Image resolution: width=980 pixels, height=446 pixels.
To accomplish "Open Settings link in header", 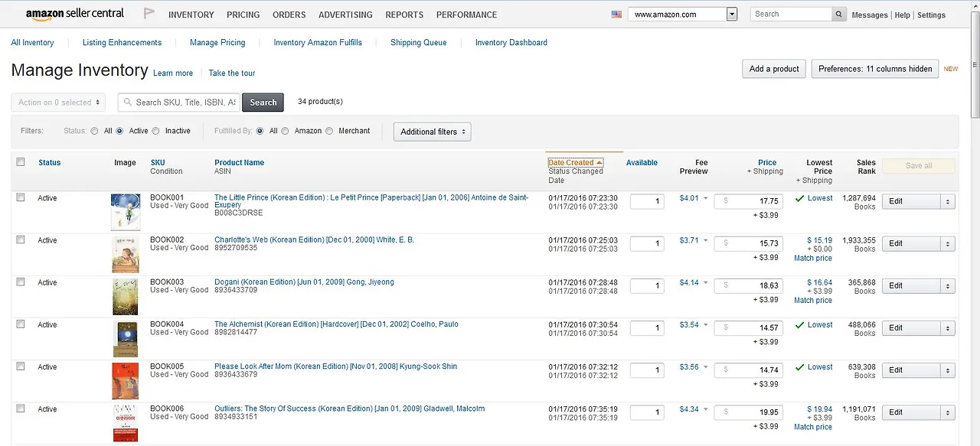I will coord(932,15).
